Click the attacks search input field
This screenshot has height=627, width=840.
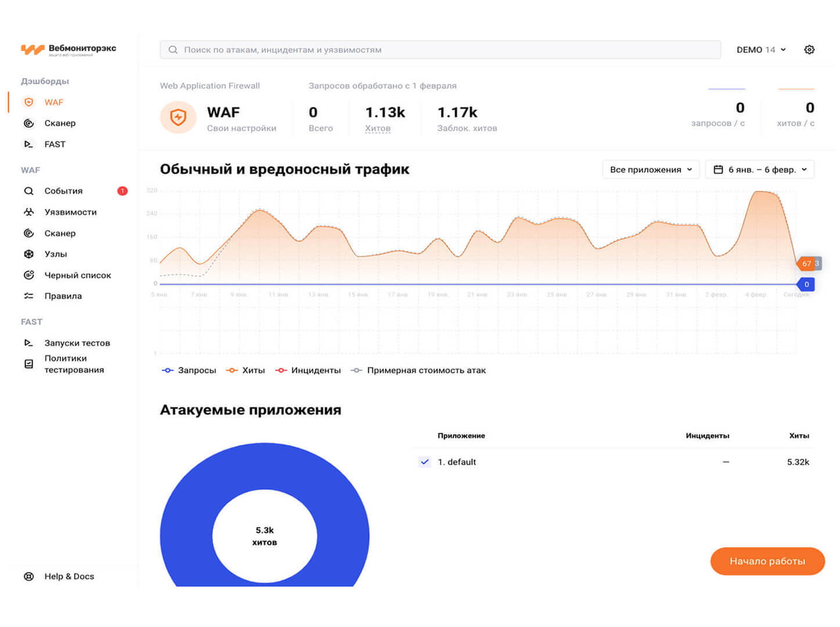click(441, 50)
